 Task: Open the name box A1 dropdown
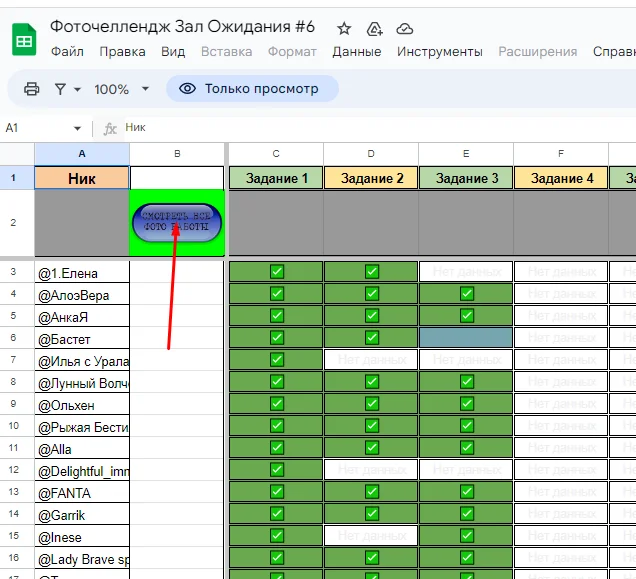77,128
